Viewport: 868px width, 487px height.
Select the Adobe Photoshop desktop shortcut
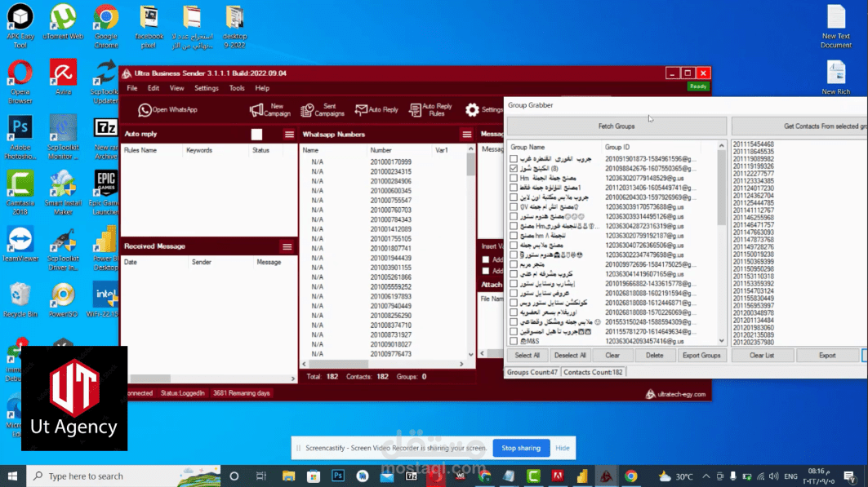point(20,137)
